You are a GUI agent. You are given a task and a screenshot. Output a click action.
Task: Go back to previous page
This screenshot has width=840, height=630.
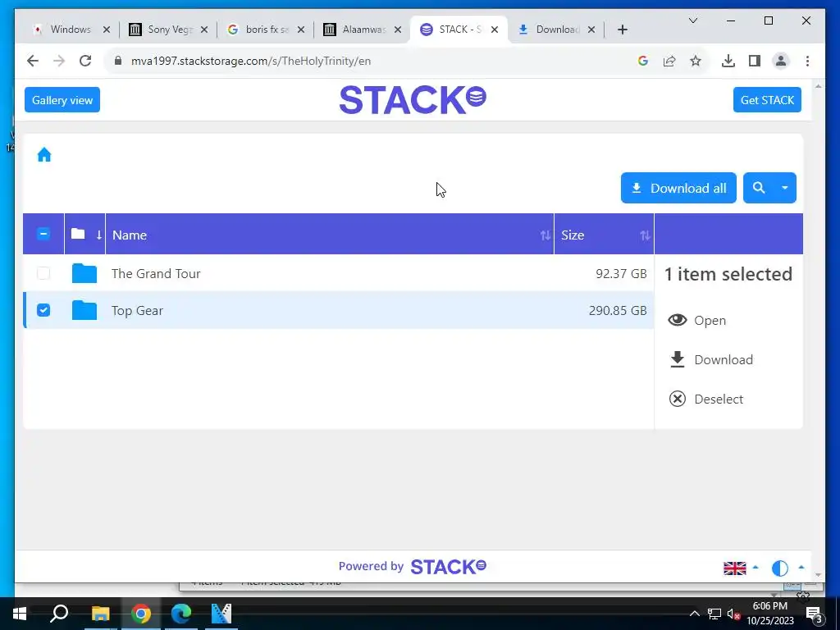33,61
